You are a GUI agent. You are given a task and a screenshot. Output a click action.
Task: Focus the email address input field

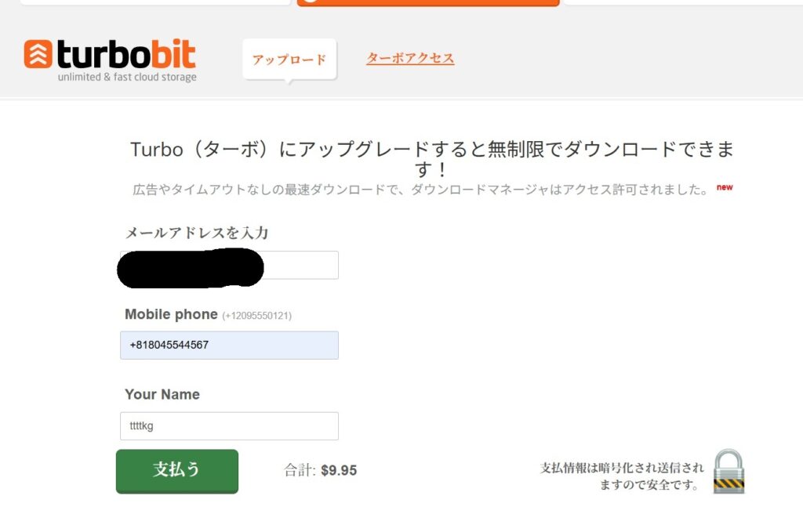click(230, 265)
